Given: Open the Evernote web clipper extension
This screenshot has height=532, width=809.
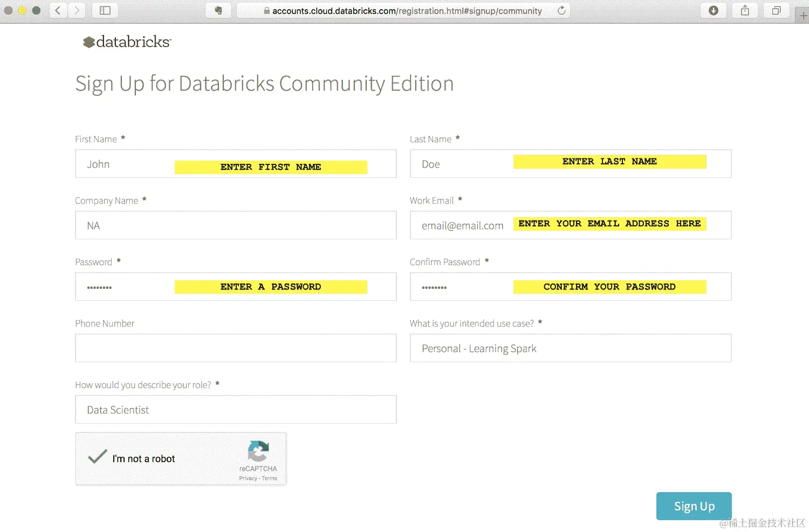Looking at the screenshot, I should tap(218, 10).
